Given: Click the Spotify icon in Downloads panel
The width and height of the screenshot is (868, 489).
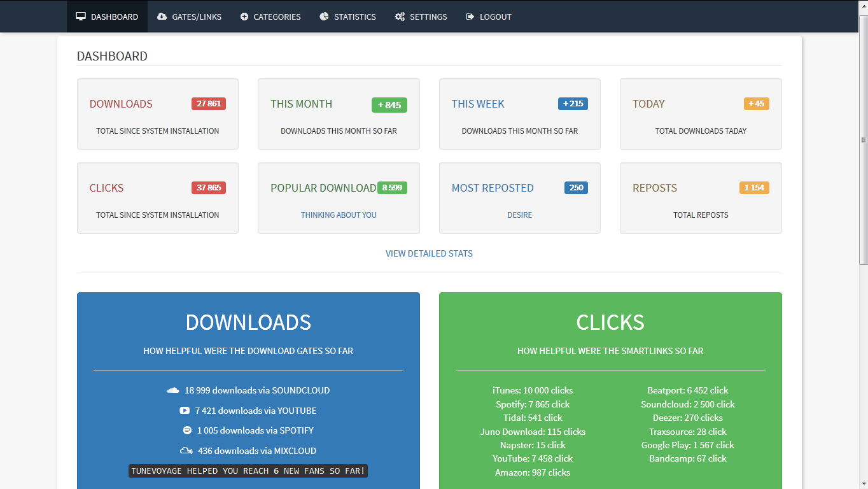Looking at the screenshot, I should coord(187,430).
